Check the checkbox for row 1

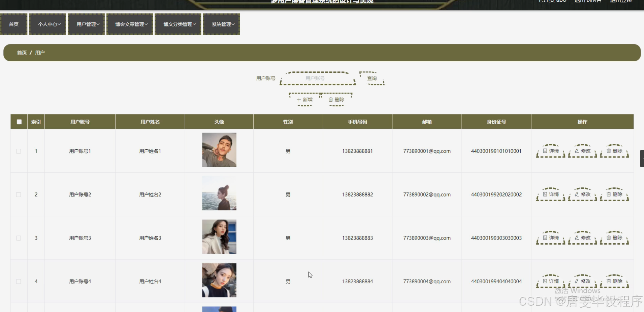[19, 151]
